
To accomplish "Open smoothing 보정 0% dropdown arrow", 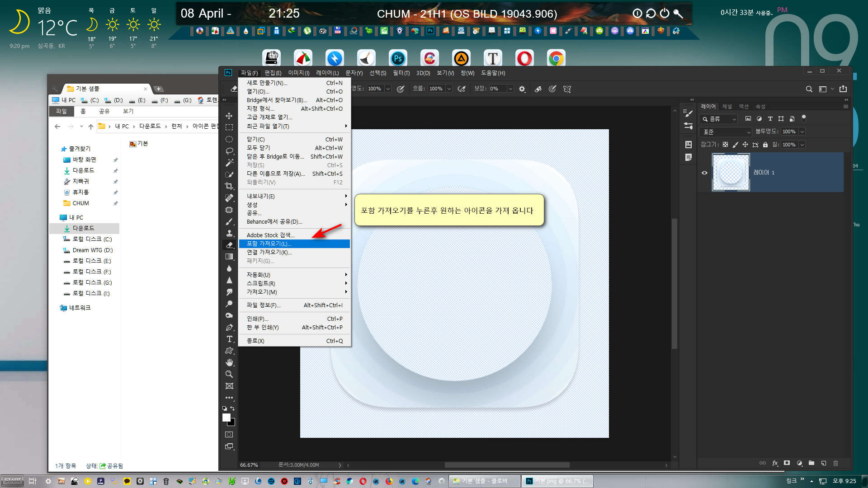I will click(x=510, y=89).
